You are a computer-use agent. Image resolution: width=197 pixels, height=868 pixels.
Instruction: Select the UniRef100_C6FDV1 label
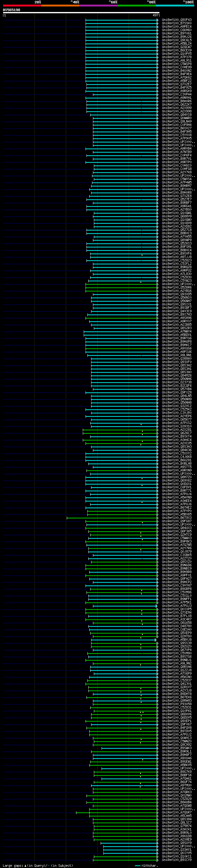177,487
